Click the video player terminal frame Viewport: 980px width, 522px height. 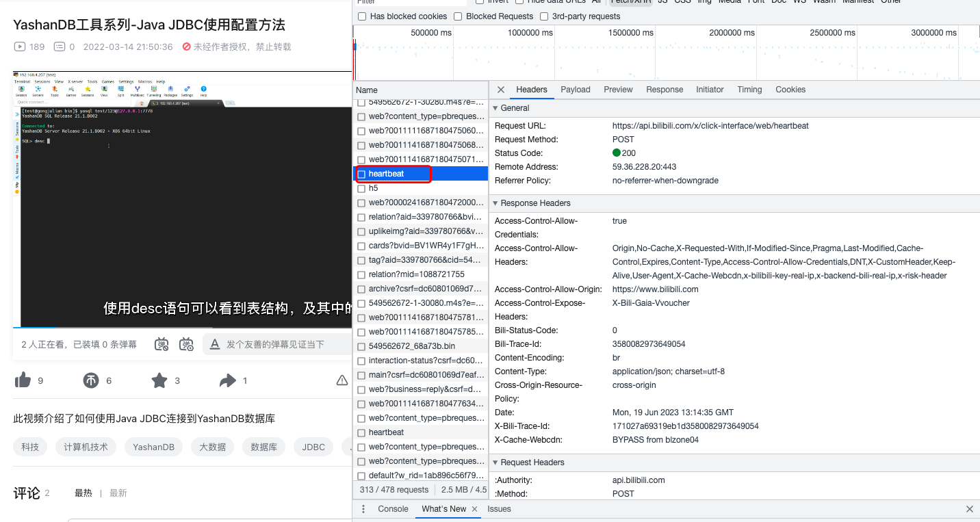183,199
